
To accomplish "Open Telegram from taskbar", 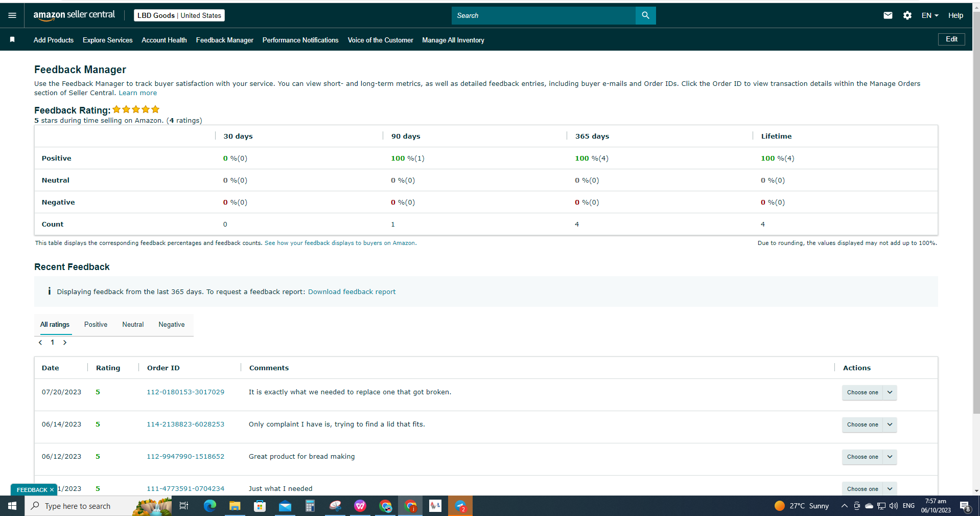I will (x=460, y=506).
